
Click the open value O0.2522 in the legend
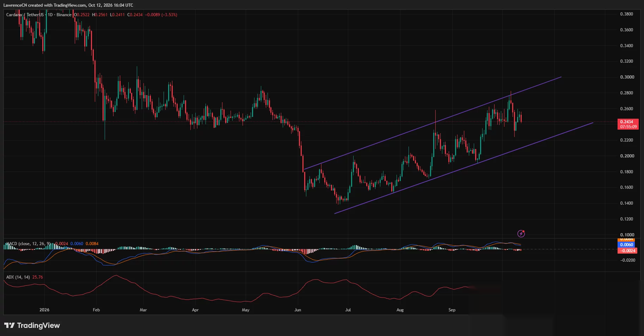tap(82, 15)
